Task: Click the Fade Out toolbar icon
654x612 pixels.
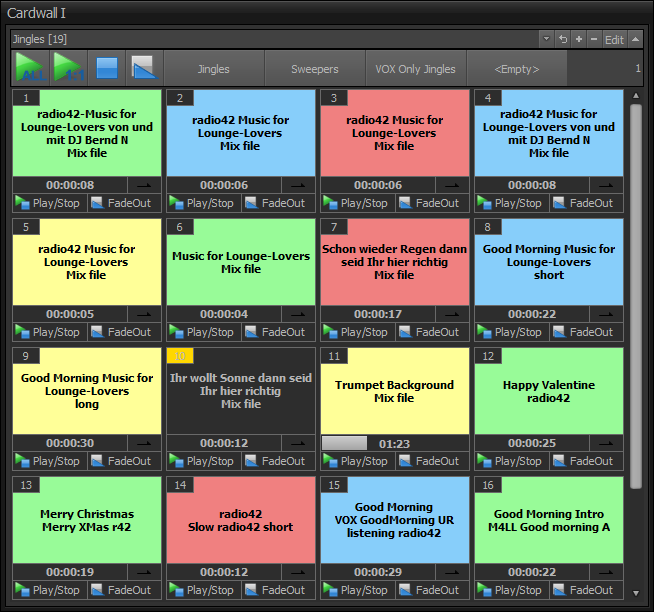Action: pyautogui.click(x=145, y=68)
